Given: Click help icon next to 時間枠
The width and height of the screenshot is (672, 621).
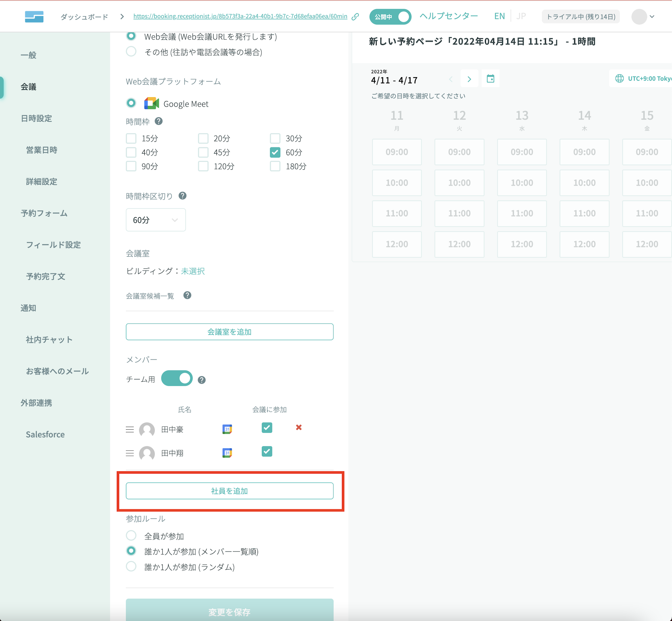Looking at the screenshot, I should pos(158,121).
